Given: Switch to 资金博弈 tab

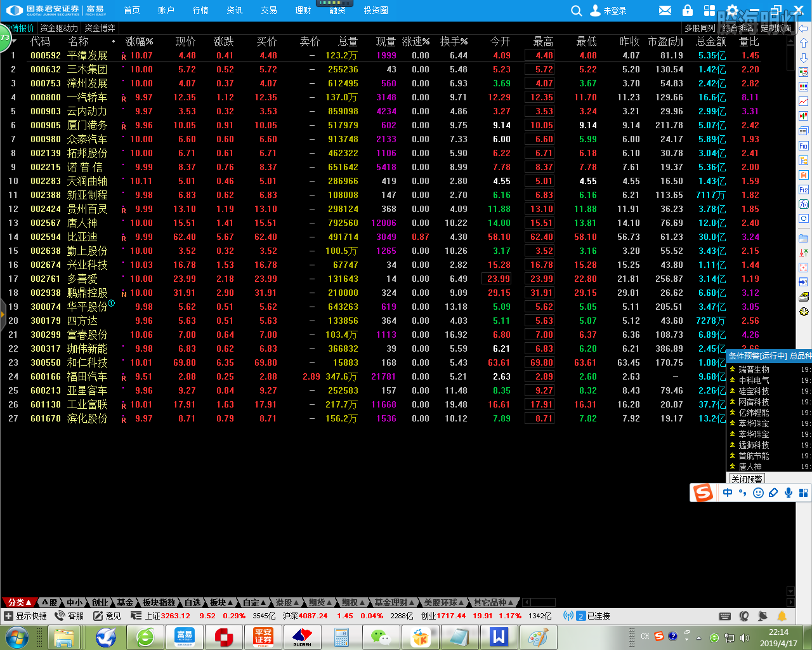Looking at the screenshot, I should [100, 28].
